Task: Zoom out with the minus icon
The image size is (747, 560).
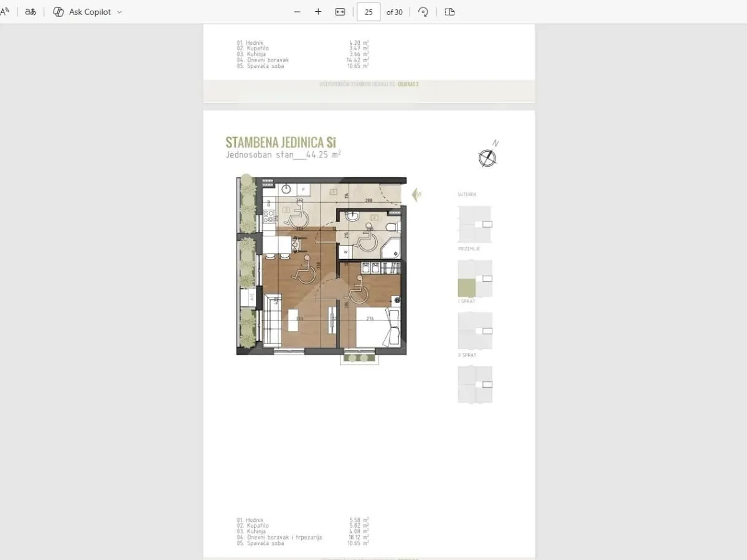Action: (x=297, y=12)
